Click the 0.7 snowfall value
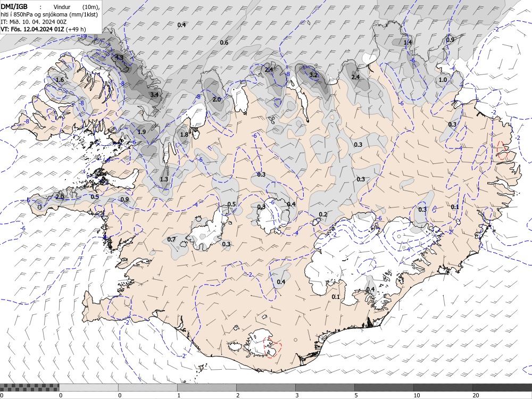 (x=172, y=239)
